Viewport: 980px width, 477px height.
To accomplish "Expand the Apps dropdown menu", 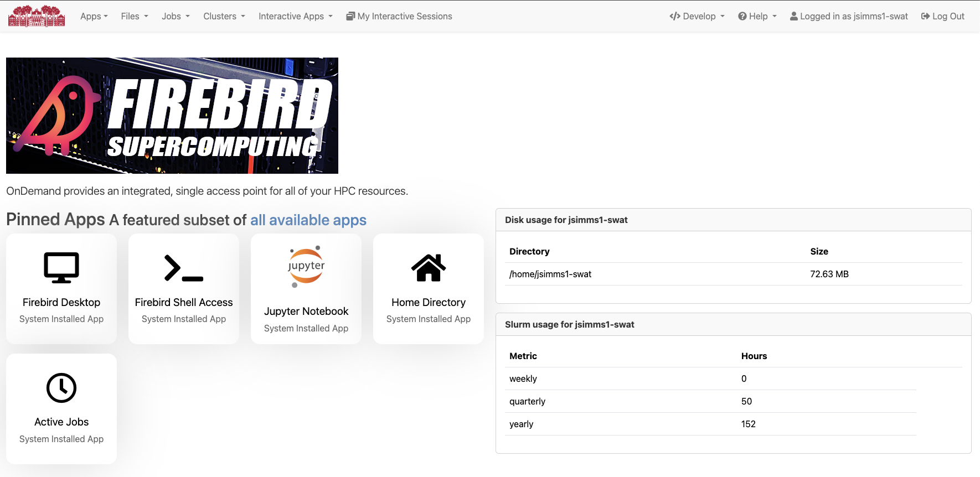I will (94, 16).
